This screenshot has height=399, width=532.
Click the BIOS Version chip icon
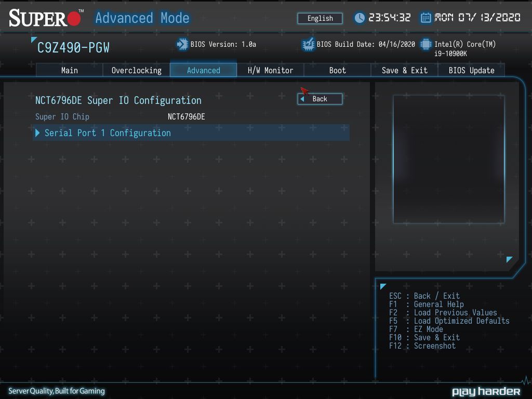(x=182, y=45)
